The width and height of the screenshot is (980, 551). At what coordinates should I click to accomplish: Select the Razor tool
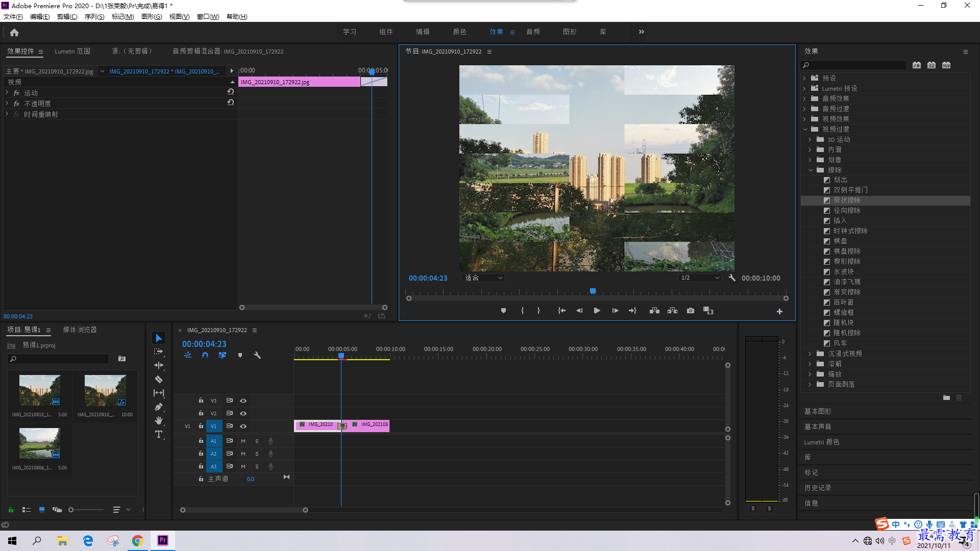click(x=159, y=379)
